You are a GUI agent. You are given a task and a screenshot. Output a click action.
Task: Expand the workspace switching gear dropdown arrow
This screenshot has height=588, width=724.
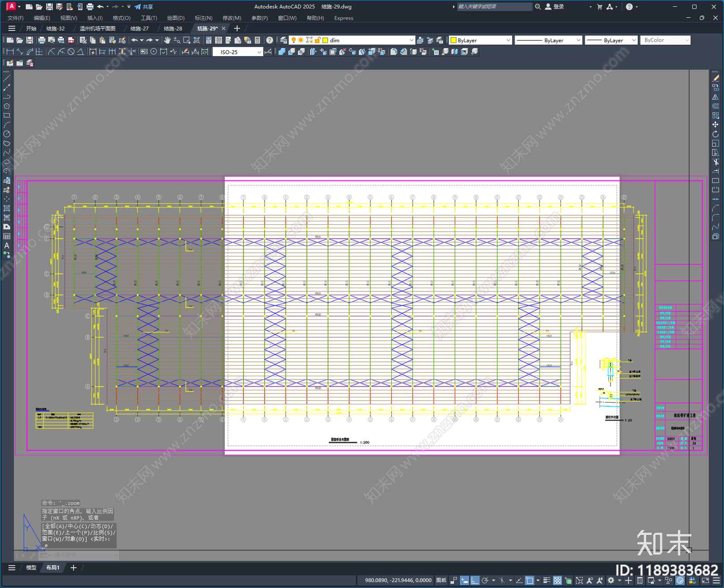619,580
